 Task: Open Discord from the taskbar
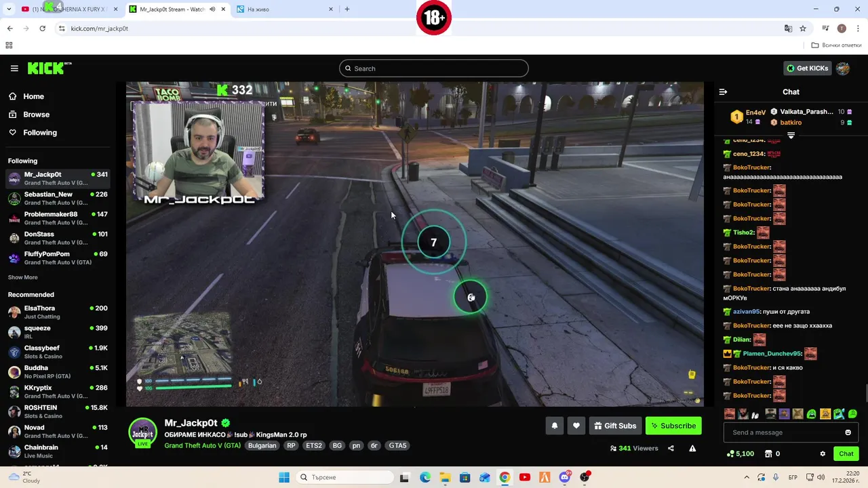pyautogui.click(x=565, y=477)
